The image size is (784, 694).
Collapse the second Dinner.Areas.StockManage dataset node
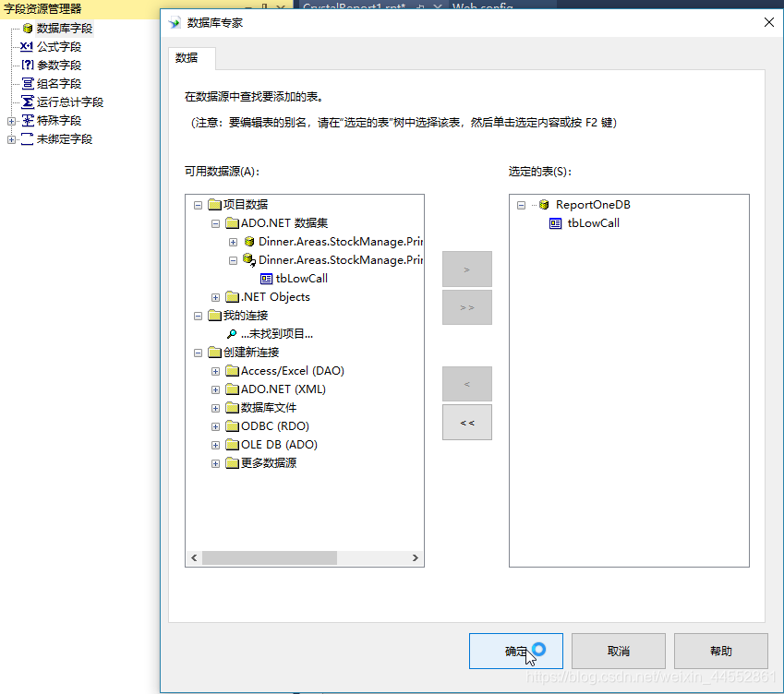pyautogui.click(x=233, y=260)
